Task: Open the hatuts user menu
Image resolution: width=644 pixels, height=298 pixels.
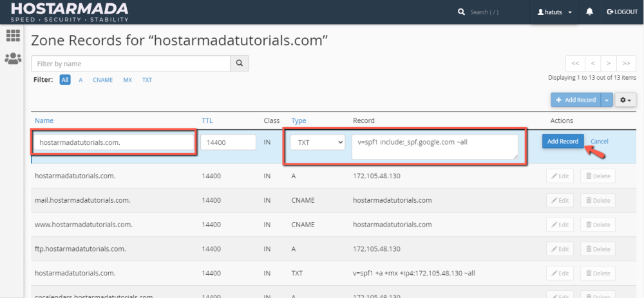Action: (554, 12)
